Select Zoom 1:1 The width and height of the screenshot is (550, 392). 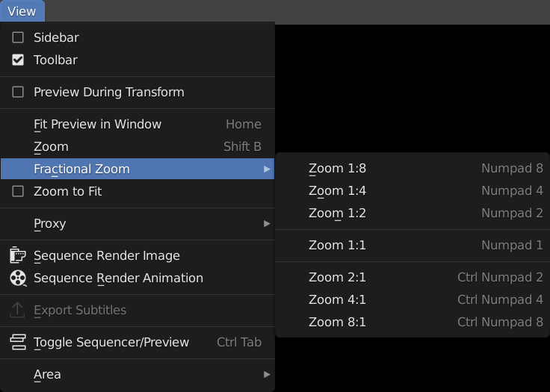tap(412, 245)
